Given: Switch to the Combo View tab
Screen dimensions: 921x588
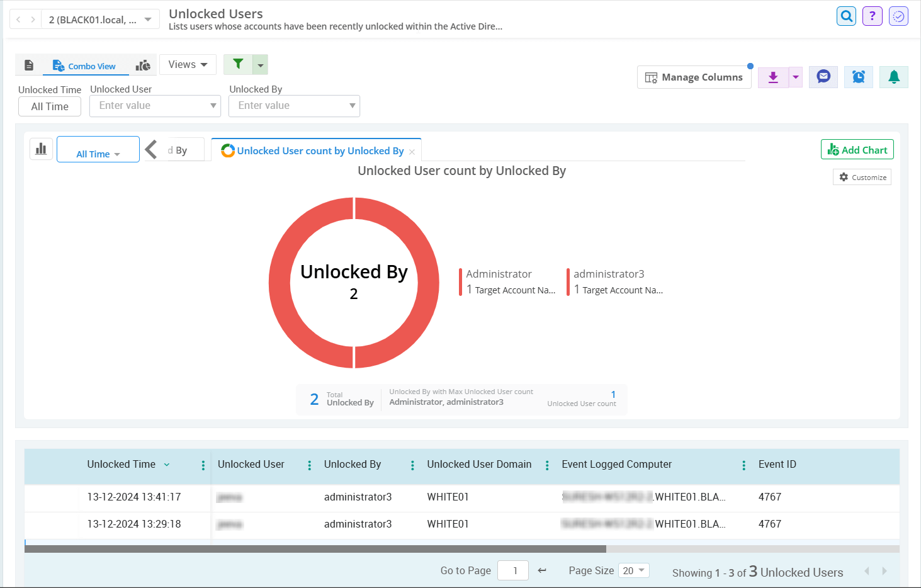Looking at the screenshot, I should [x=85, y=65].
